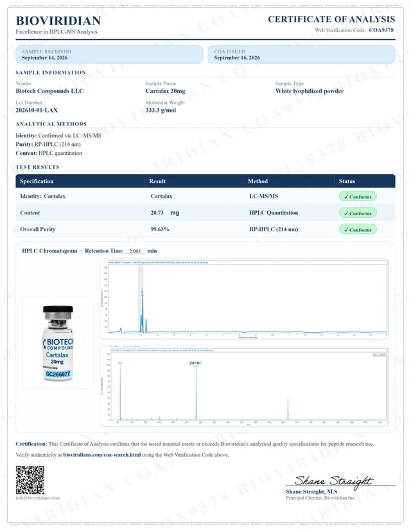Click the Conforms badge in the Identity row
Screen dimensions: 411x532
point(358,197)
